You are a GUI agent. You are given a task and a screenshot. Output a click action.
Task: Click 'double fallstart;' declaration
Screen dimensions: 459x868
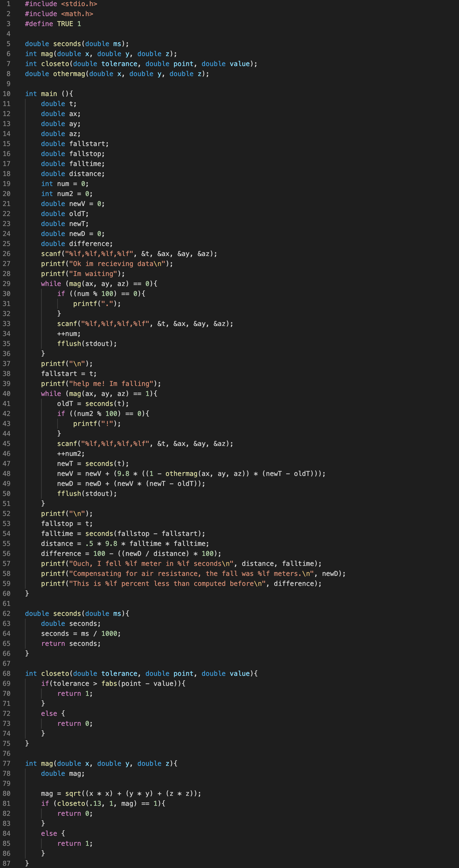75,144
